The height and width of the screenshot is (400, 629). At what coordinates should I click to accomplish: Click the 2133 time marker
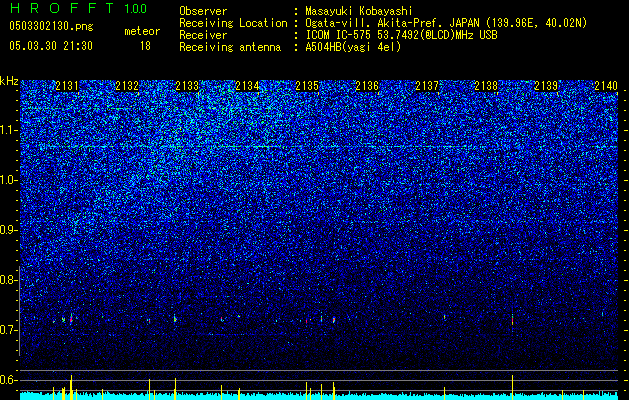(x=187, y=86)
